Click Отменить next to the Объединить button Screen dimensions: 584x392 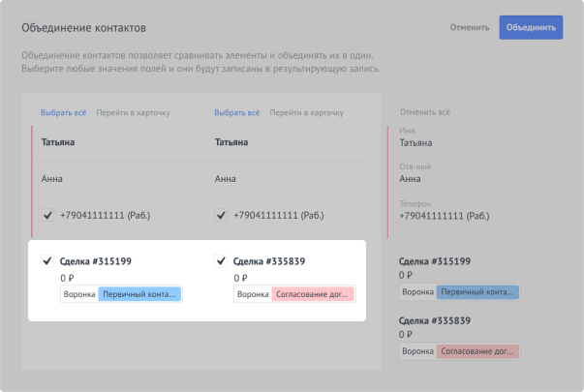pos(470,27)
